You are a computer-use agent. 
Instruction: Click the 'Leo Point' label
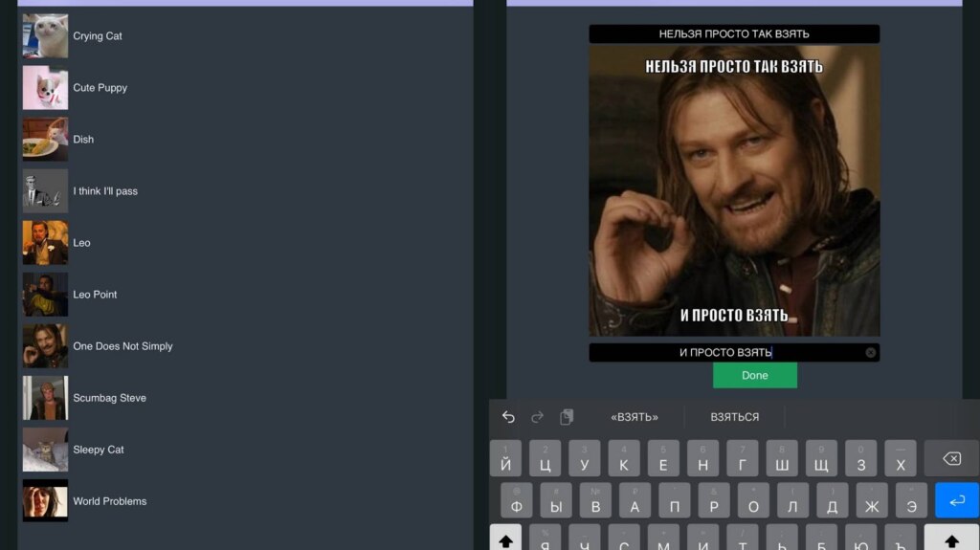(95, 295)
